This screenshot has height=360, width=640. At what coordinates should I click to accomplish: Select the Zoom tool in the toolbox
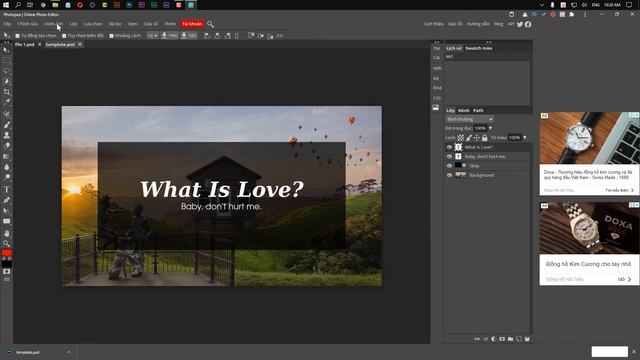pos(6,243)
